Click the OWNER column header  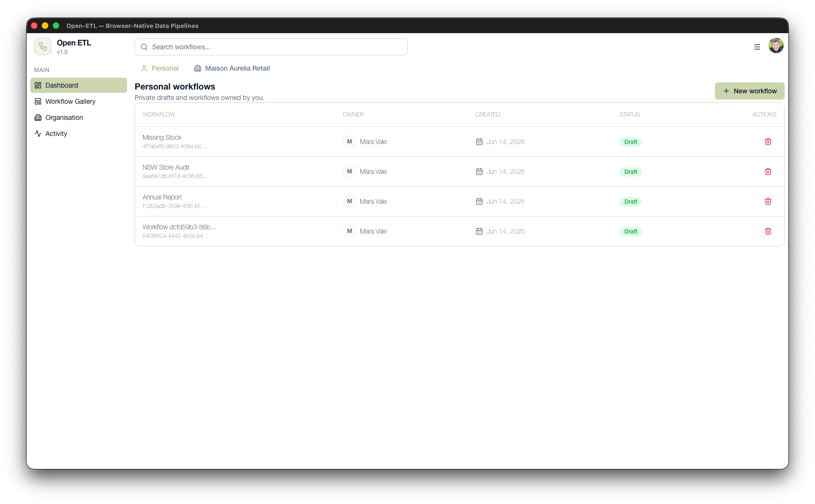[x=353, y=115]
